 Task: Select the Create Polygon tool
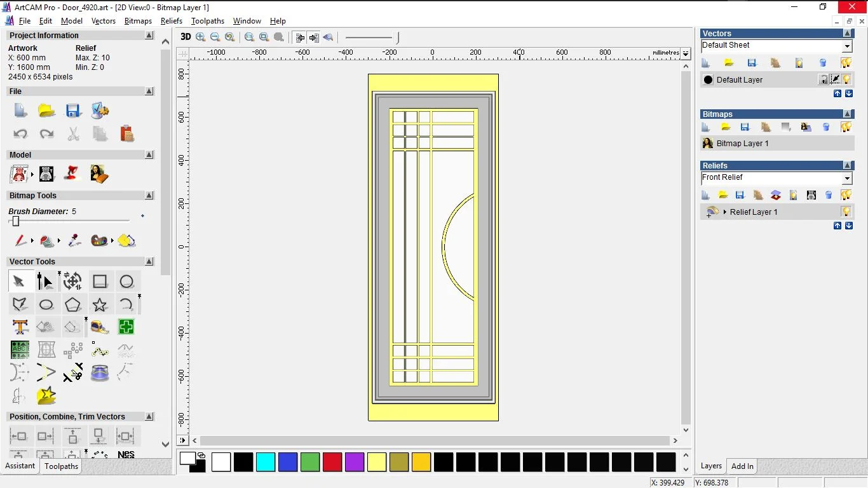(x=72, y=304)
